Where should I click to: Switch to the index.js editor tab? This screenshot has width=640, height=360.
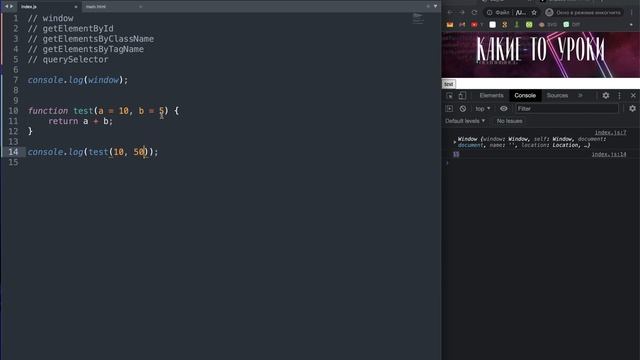click(x=48, y=7)
